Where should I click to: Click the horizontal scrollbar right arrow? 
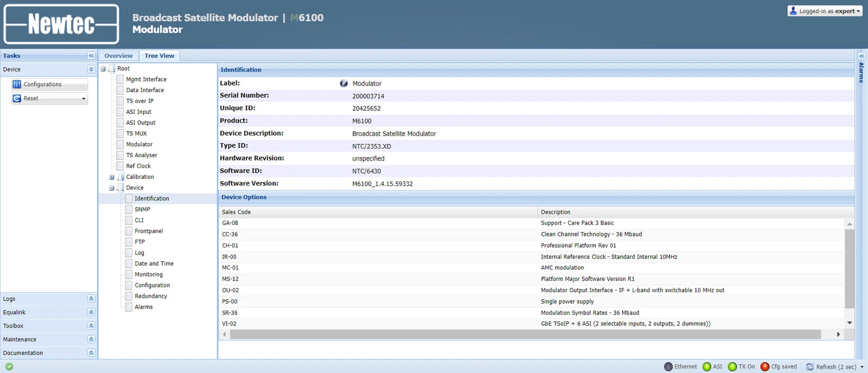[x=839, y=335]
